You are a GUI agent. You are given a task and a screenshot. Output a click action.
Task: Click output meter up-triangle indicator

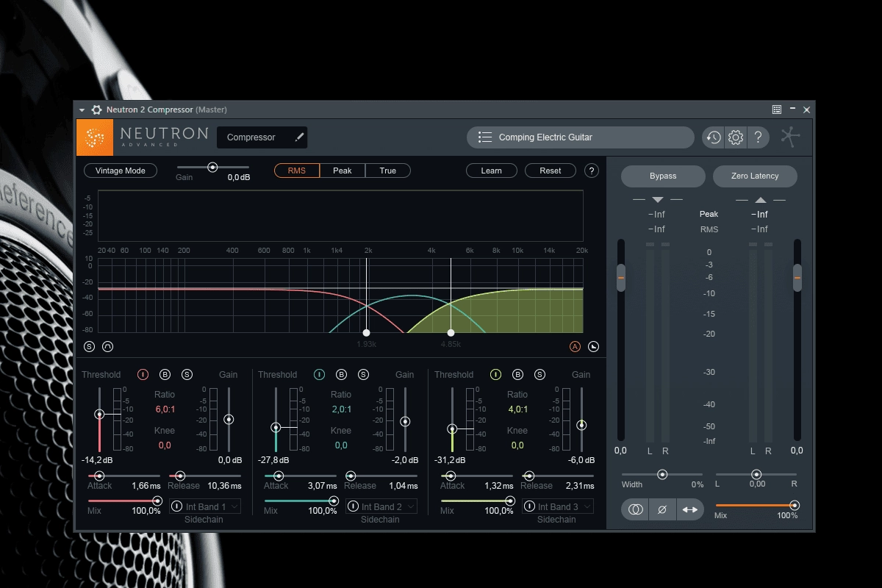coord(761,200)
